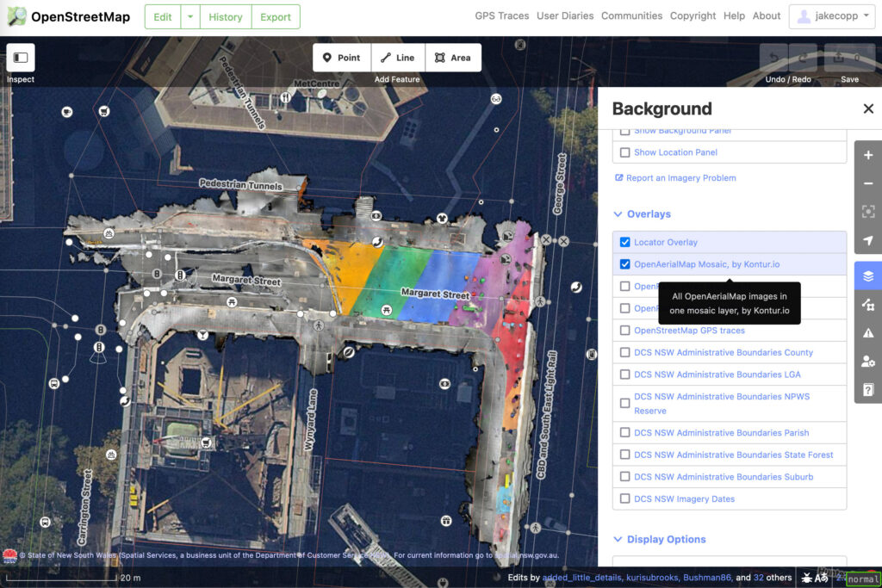Viewport: 882px width, 588px height.
Task: Open the Issues warning panel icon
Action: pos(868,333)
